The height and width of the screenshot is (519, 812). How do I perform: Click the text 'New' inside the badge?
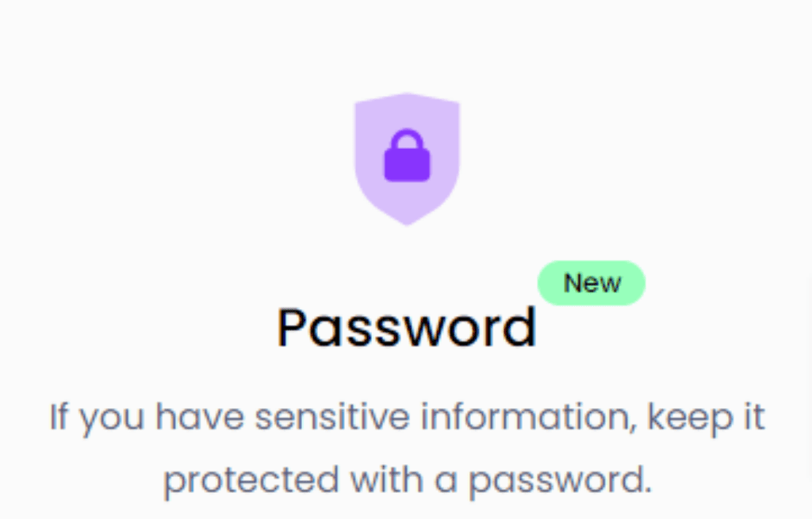(592, 283)
